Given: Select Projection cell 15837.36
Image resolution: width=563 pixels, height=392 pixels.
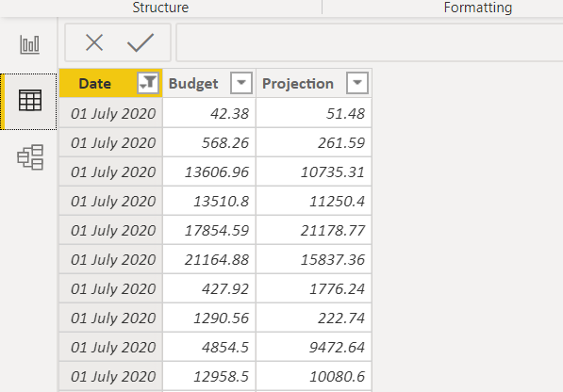Looking at the screenshot, I should tap(314, 260).
